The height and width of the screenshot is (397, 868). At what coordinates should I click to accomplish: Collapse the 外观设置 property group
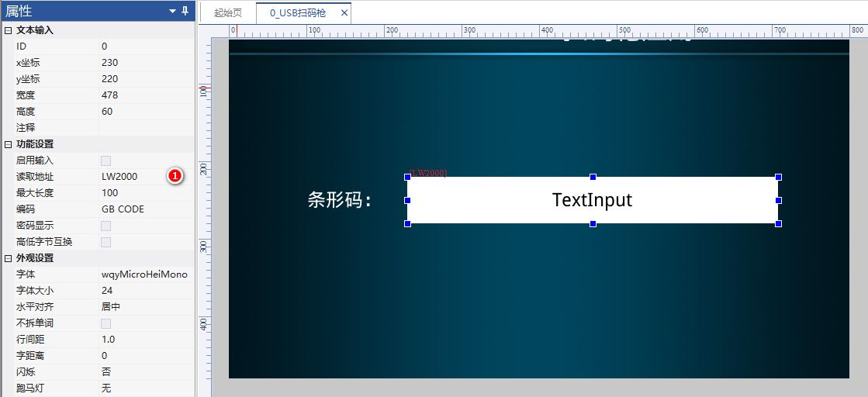click(8, 258)
